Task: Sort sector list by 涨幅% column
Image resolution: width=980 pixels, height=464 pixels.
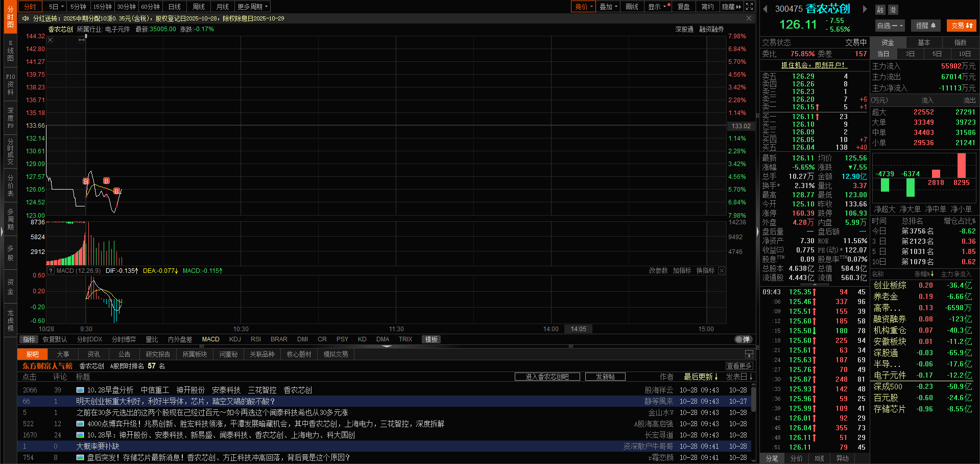Action: click(x=924, y=274)
